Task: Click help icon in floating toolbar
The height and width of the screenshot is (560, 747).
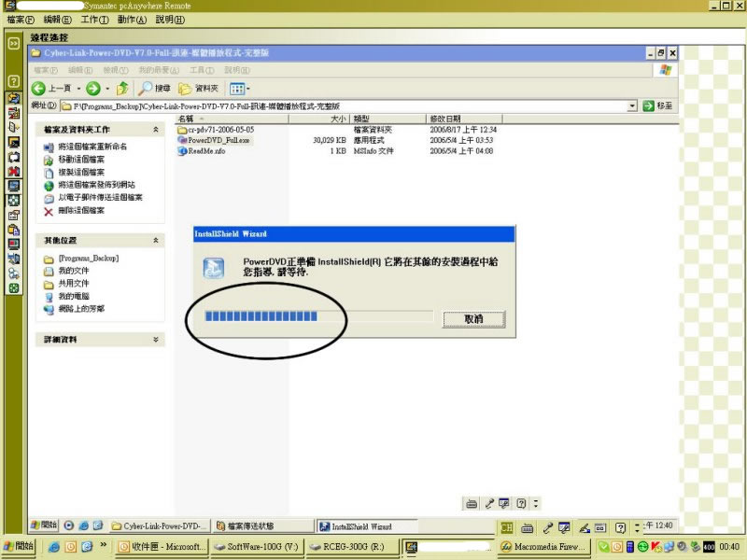Action: [521, 503]
